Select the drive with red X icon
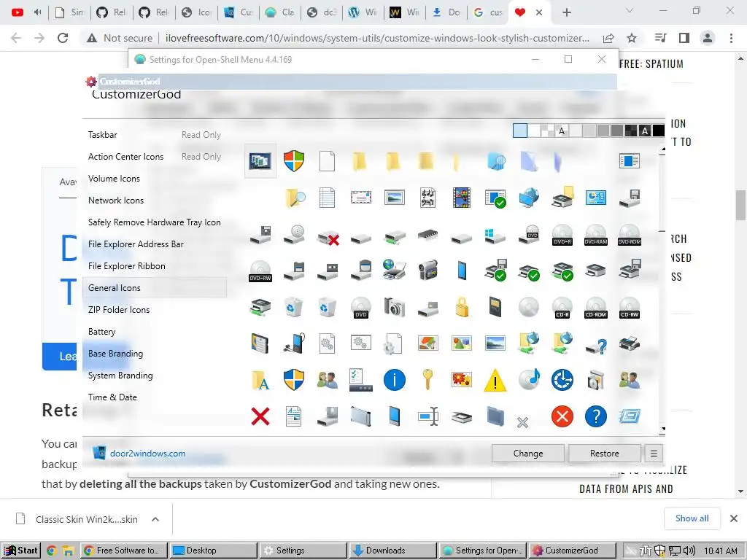Image resolution: width=747 pixels, height=560 pixels. point(328,237)
